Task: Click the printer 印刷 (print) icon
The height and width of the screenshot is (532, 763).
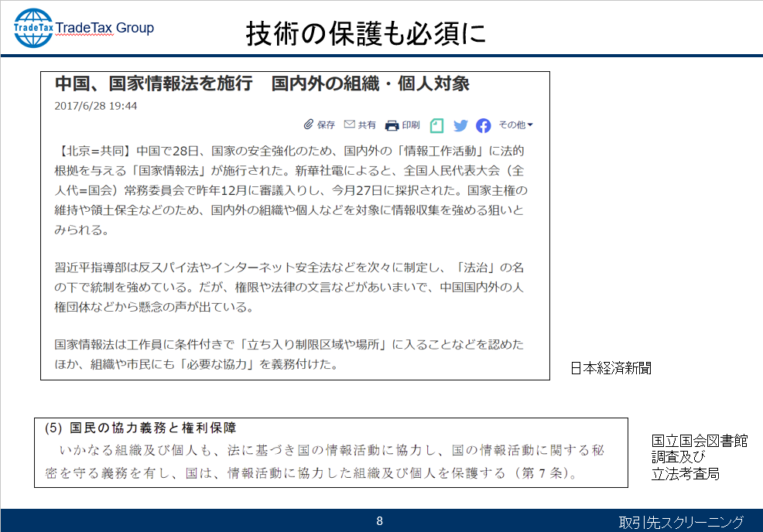Action: click(392, 125)
